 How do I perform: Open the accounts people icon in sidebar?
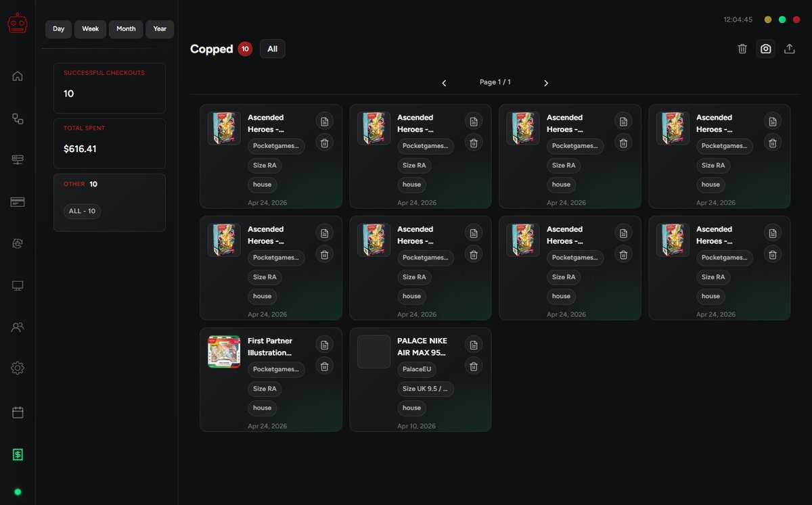tap(18, 327)
